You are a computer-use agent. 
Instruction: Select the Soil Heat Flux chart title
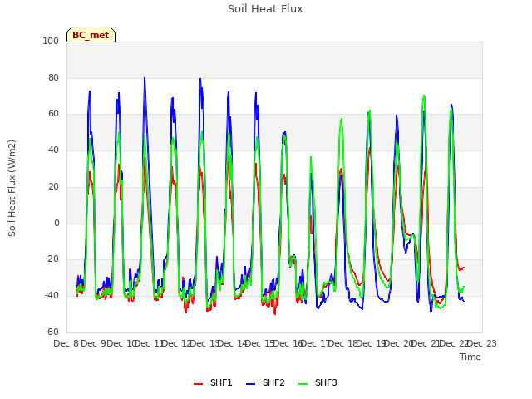tap(265, 9)
